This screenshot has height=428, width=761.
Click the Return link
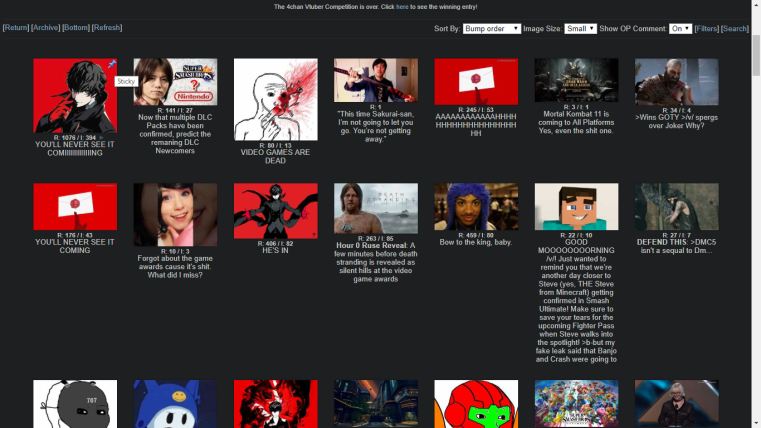point(16,28)
